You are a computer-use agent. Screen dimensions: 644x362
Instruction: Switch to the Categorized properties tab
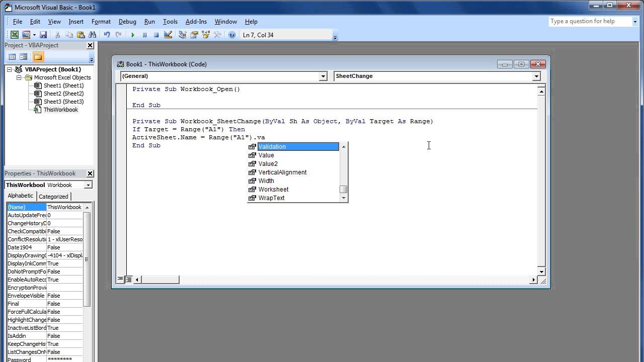53,197
